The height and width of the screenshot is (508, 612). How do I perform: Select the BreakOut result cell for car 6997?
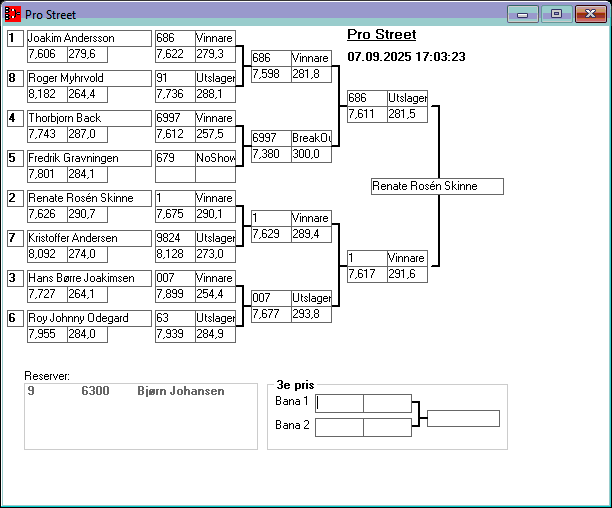[x=310, y=138]
